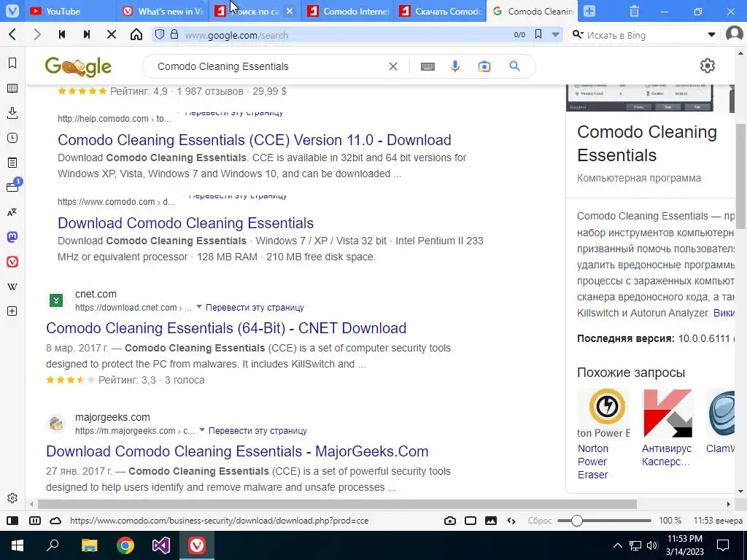The height and width of the screenshot is (560, 747).
Task: Click the Google search input field
Action: click(270, 66)
